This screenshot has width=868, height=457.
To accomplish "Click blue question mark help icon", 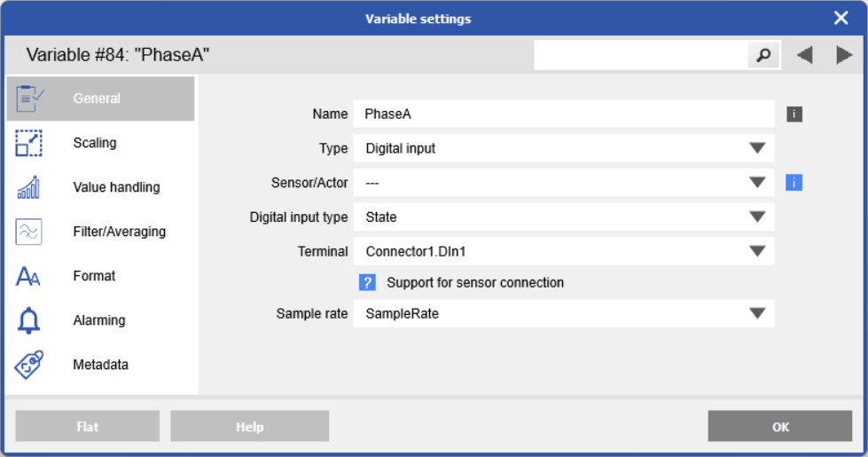I will [x=368, y=282].
